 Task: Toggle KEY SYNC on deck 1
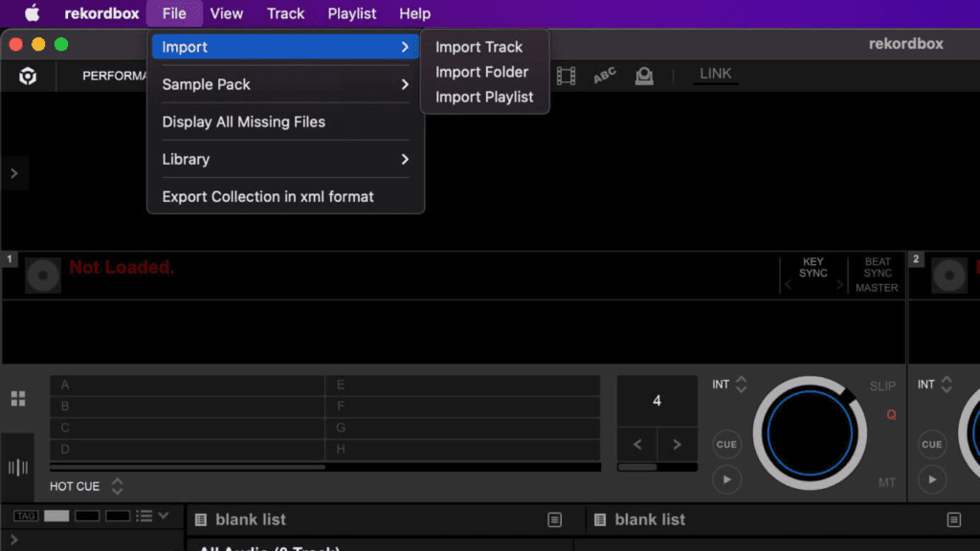click(813, 267)
